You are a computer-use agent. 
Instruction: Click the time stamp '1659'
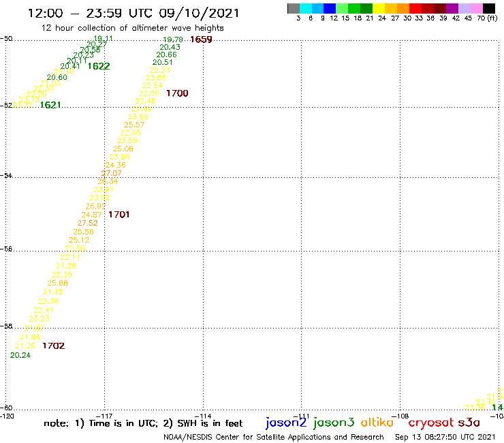coord(201,40)
